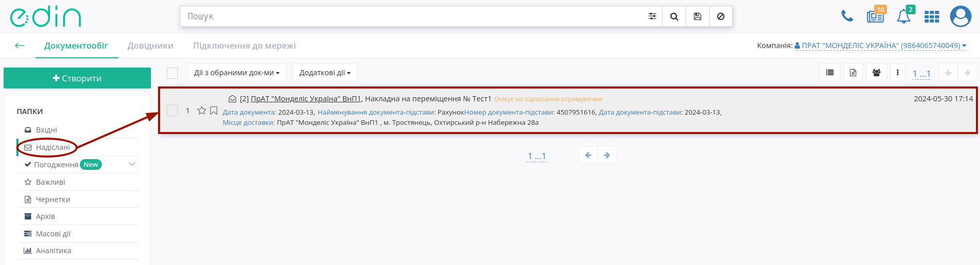Screen dimensions: 980x265
Task: Switch to list view icon
Action: [830, 73]
